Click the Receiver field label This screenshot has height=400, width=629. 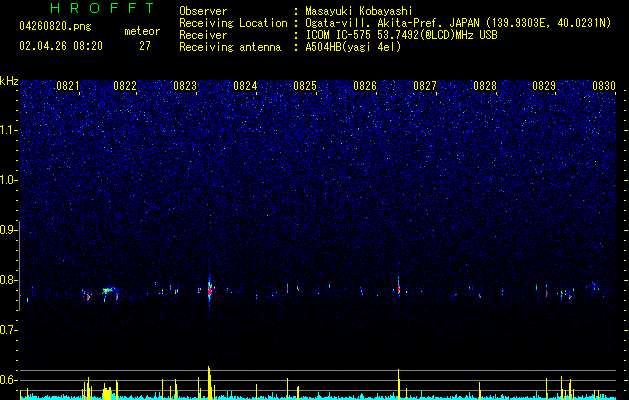203,35
